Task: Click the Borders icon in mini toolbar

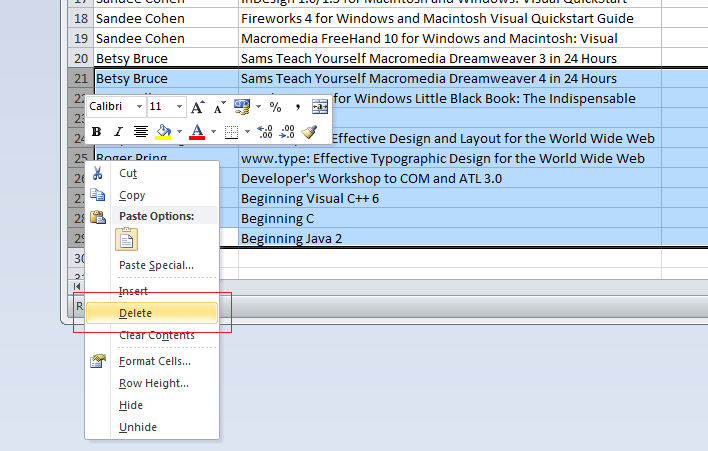Action: coord(231,132)
